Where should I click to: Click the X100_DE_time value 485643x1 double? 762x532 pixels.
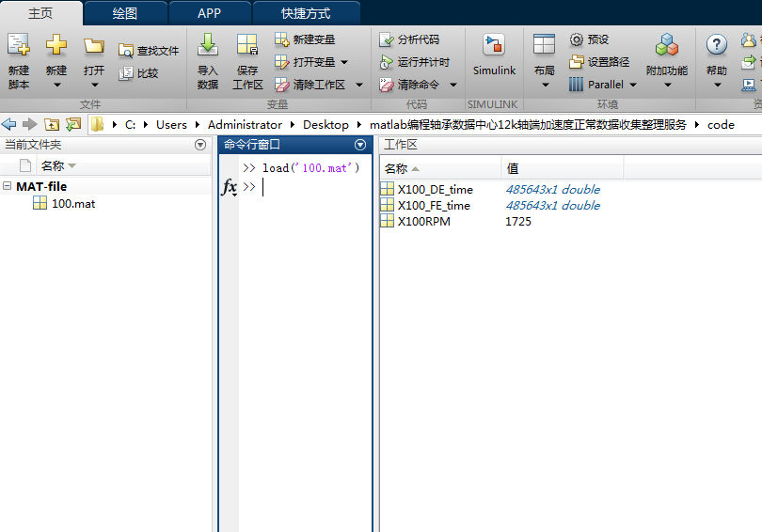coord(553,189)
